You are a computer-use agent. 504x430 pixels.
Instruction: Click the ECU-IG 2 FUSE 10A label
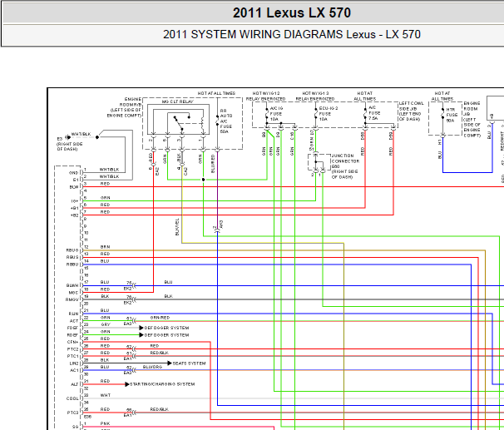tap(329, 114)
